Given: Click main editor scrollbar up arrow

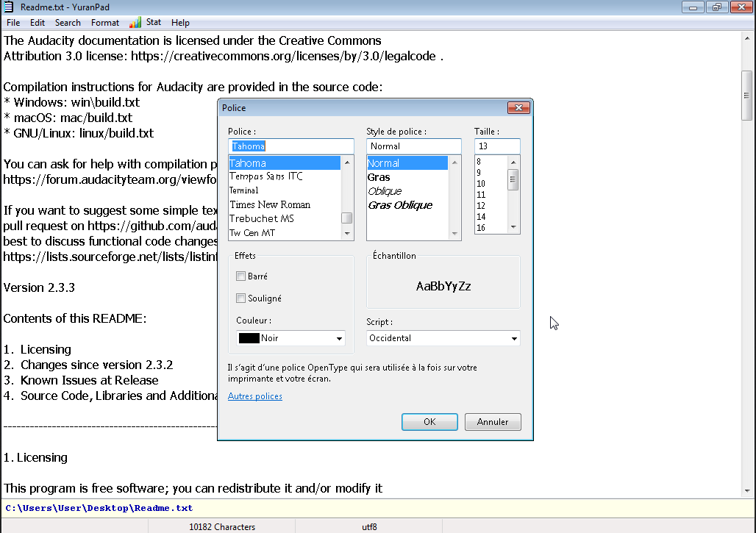Looking at the screenshot, I should (x=747, y=38).
